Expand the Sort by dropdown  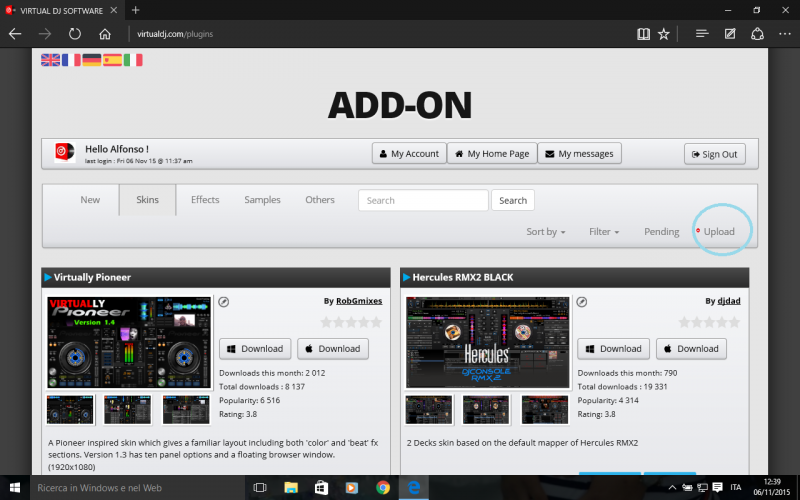[545, 232]
